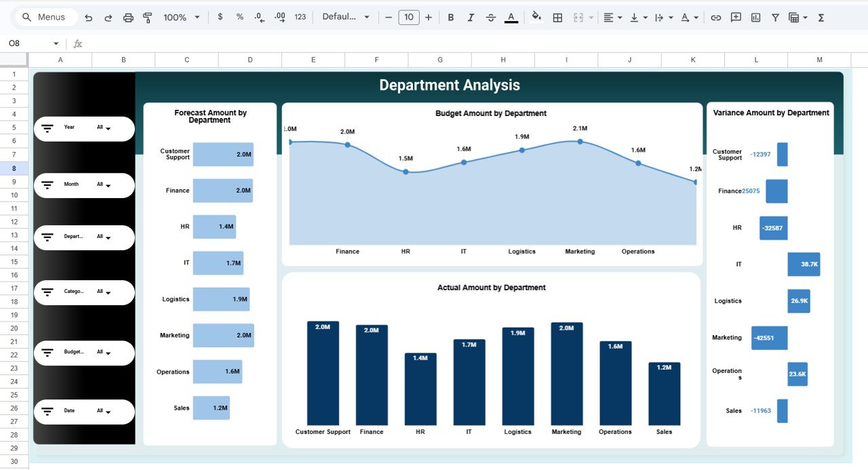Click the Borders icon

(x=557, y=18)
